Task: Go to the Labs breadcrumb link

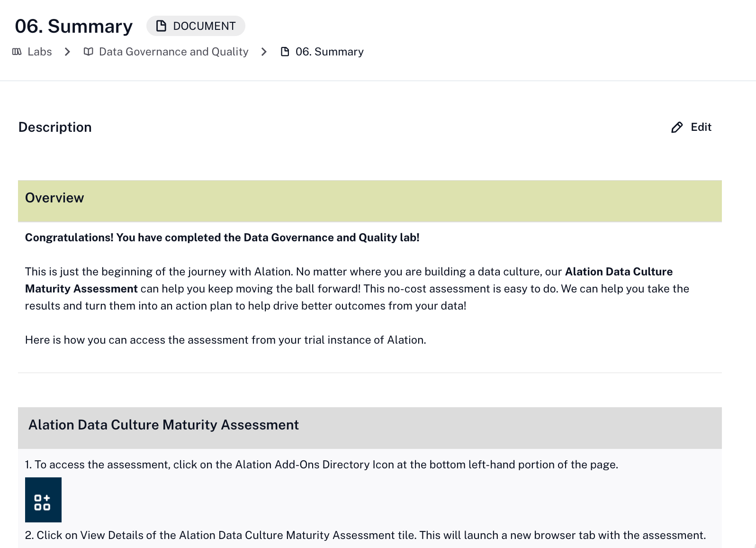Action: [x=40, y=52]
